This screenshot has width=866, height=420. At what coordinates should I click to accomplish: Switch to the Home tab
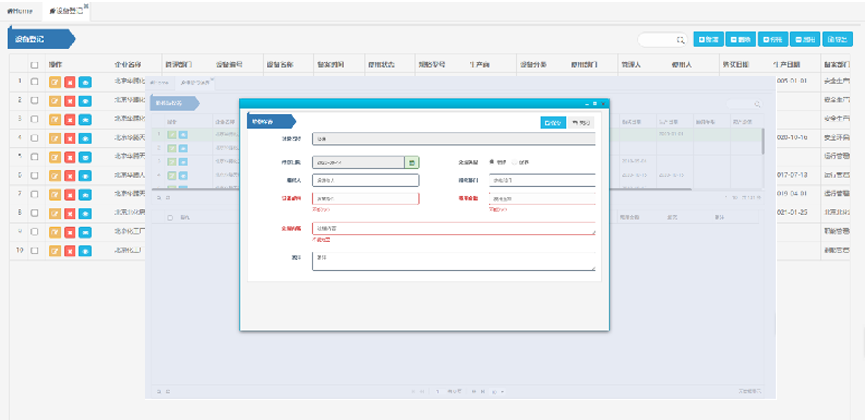tap(19, 10)
